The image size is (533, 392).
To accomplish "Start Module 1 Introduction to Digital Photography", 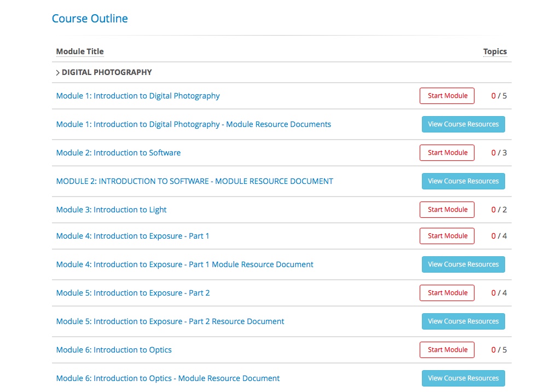I will tap(447, 96).
